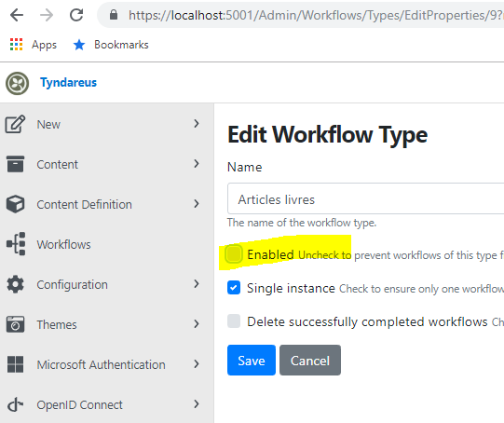Click the Microsoft Authentication windows icon
The image size is (504, 423).
tap(15, 364)
